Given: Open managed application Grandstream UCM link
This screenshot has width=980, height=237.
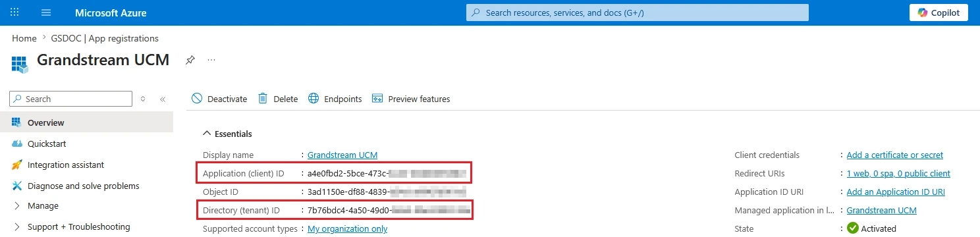Looking at the screenshot, I should 882,210.
